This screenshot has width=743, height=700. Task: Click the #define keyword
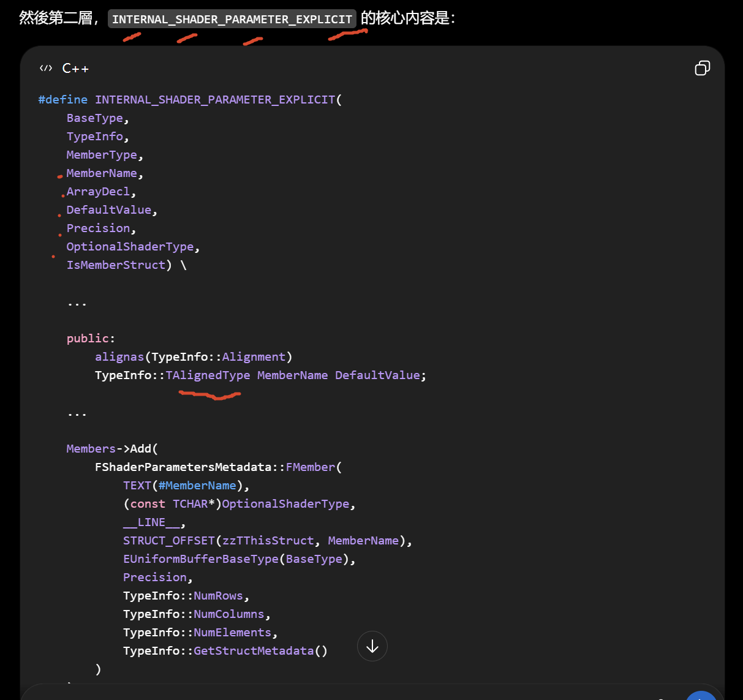pyautogui.click(x=63, y=99)
